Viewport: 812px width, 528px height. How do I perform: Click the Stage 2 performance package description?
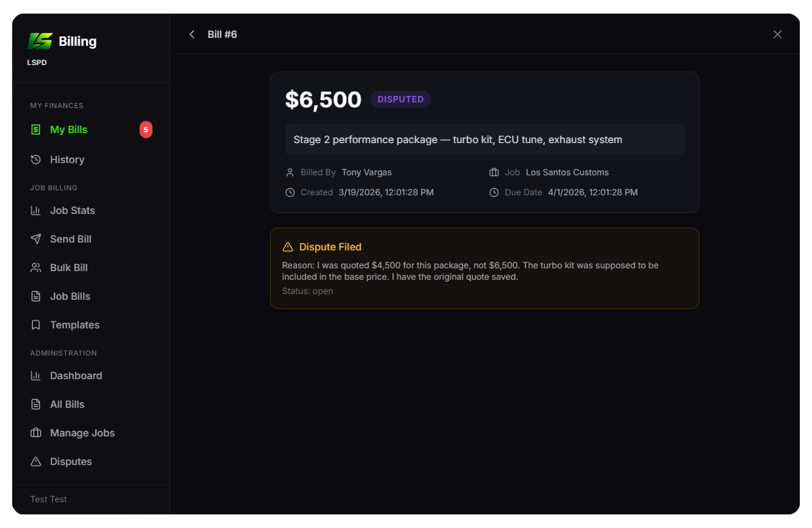pyautogui.click(x=458, y=140)
